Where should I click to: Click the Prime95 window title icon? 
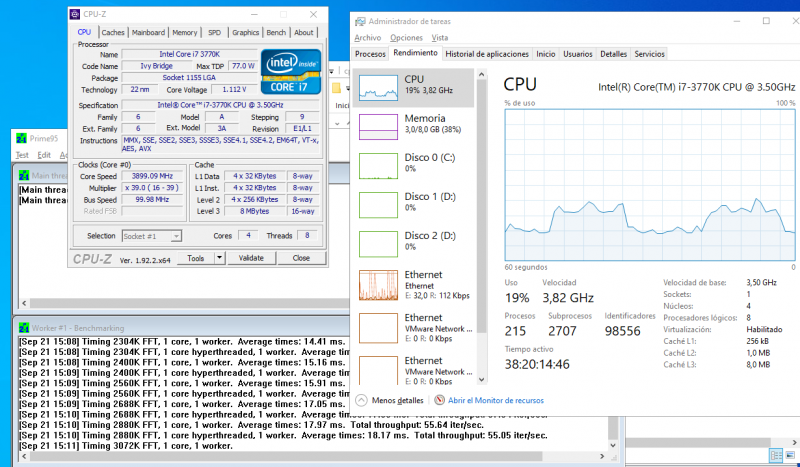21,138
